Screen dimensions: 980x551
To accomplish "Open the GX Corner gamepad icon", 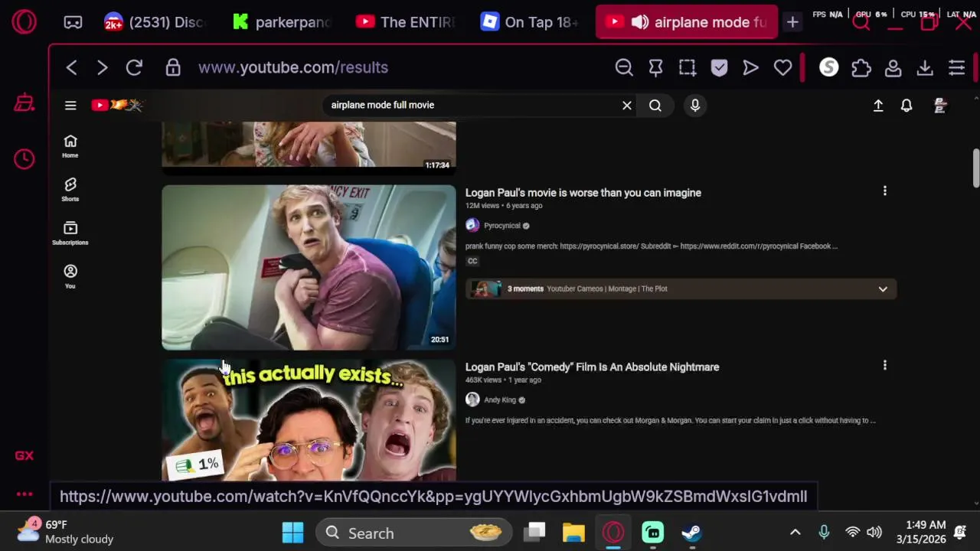I will [73, 22].
